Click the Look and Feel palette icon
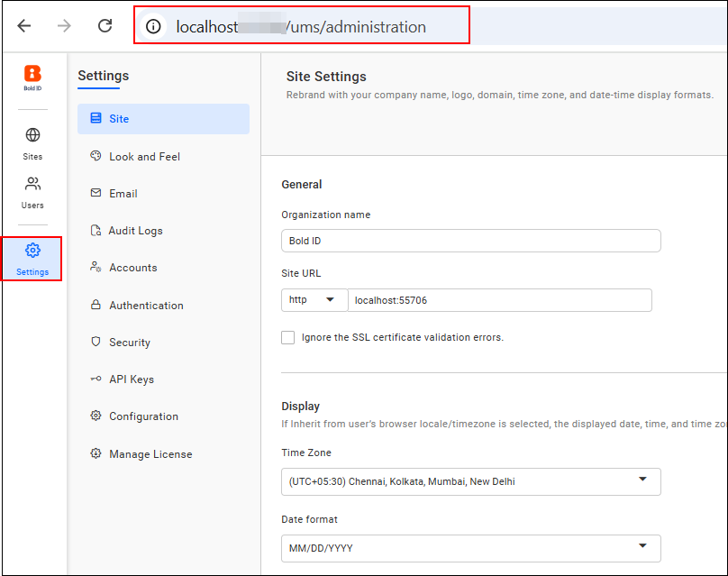728x576 pixels. point(96,156)
